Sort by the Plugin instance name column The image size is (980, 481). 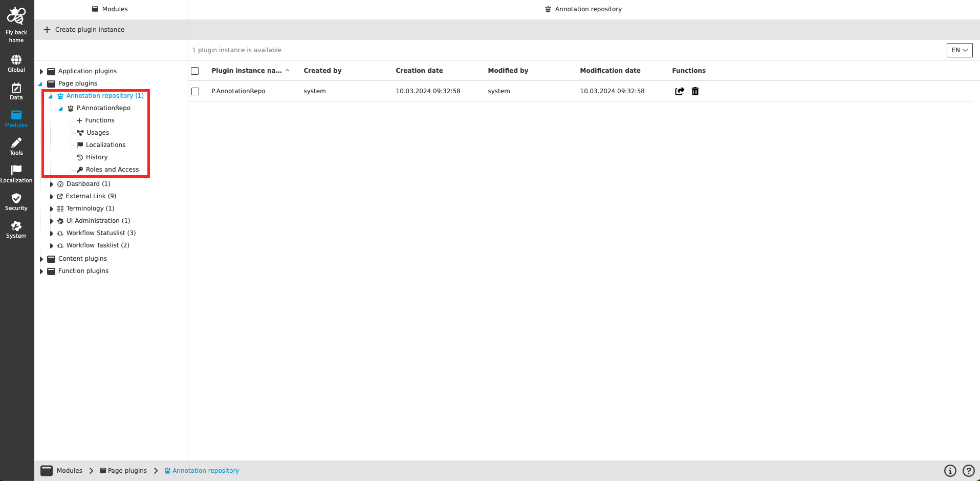(246, 70)
